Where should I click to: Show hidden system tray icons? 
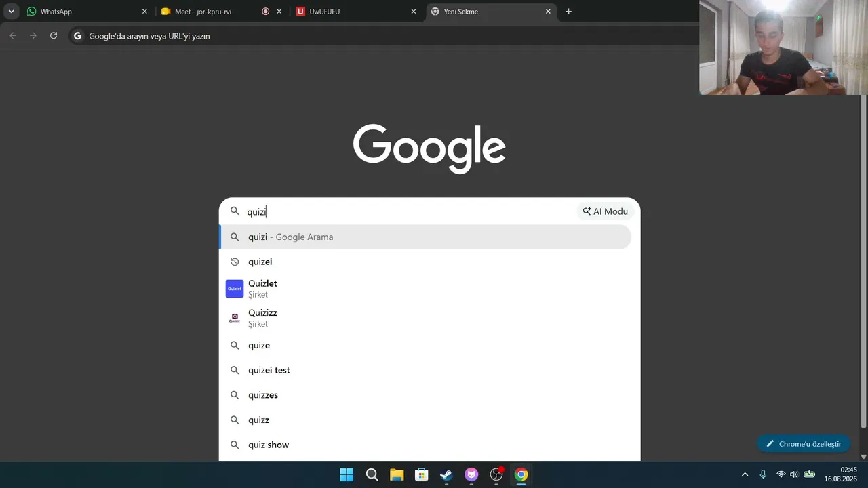(x=745, y=474)
